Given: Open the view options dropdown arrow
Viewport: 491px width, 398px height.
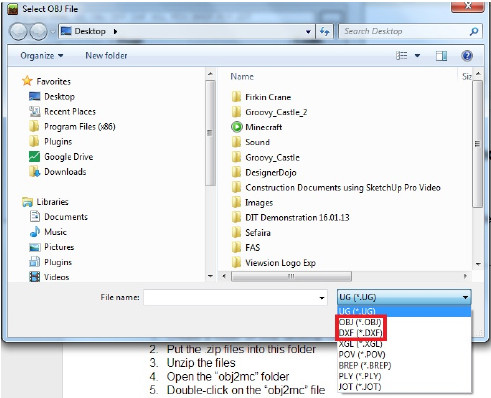Looking at the screenshot, I should coord(417,56).
